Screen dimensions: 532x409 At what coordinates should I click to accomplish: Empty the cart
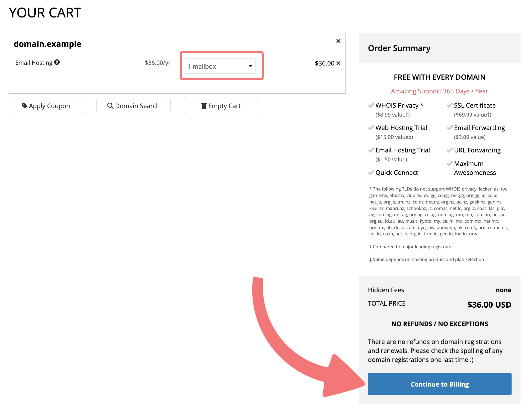pos(221,106)
